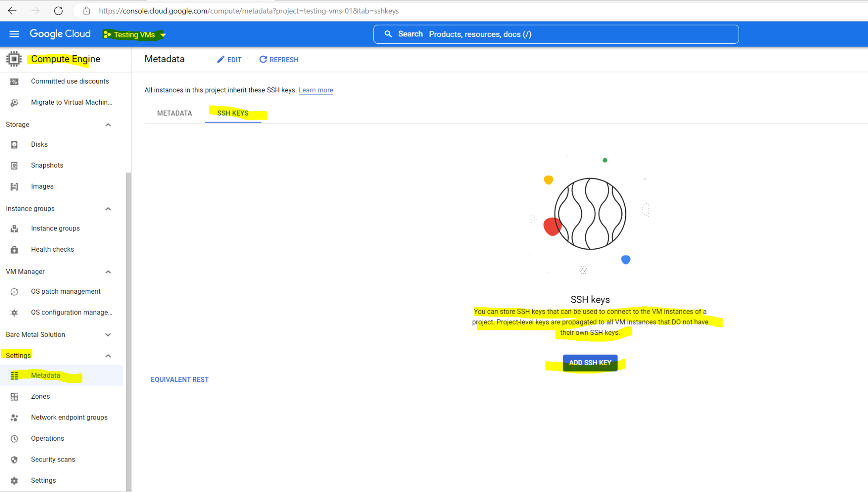
Task: Select the Images icon
Action: (14, 186)
